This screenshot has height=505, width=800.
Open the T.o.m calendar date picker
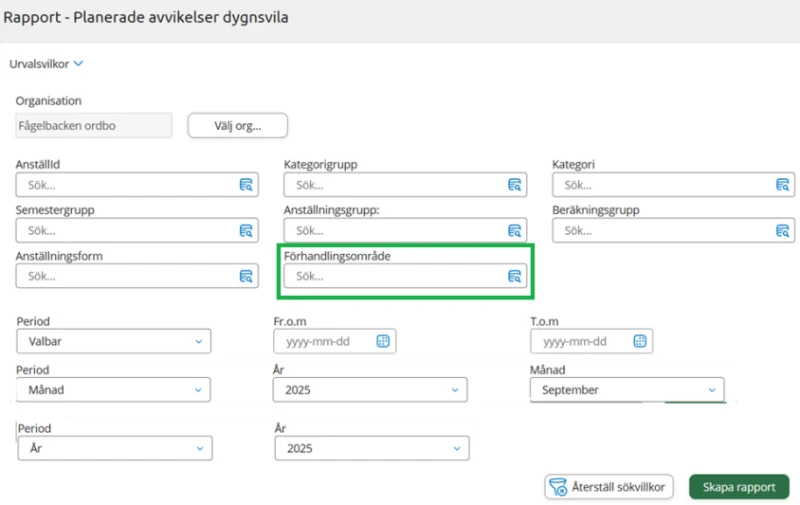pyautogui.click(x=640, y=341)
